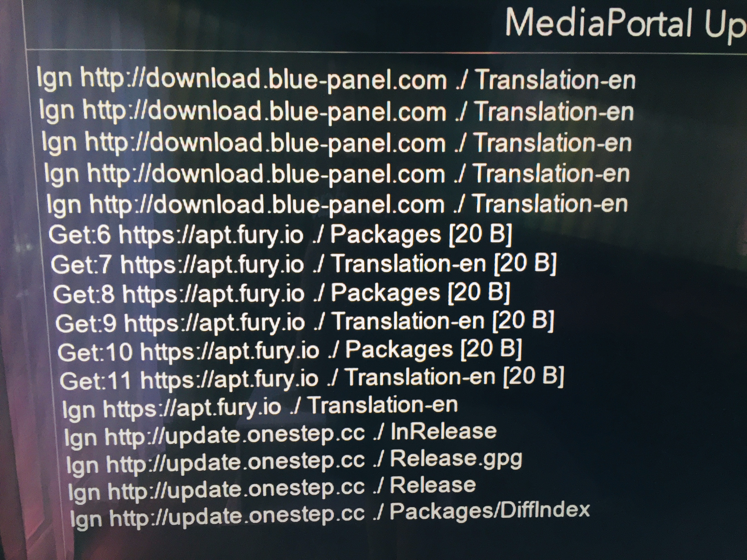The image size is (747, 560).
Task: Click the word Release on the plain Release line
Action: tap(433, 485)
